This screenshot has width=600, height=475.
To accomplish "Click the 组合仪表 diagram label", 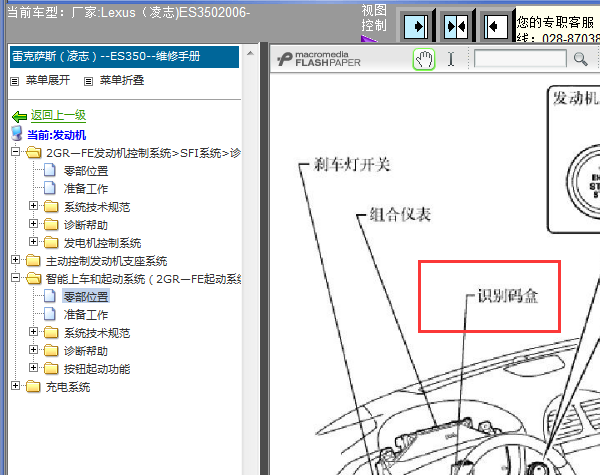I will click(400, 214).
